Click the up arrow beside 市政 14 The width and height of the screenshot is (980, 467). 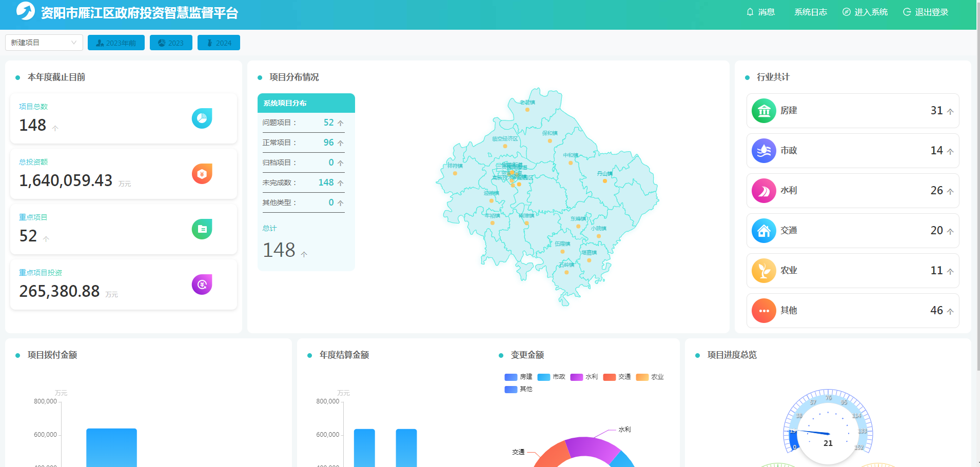[x=950, y=152]
